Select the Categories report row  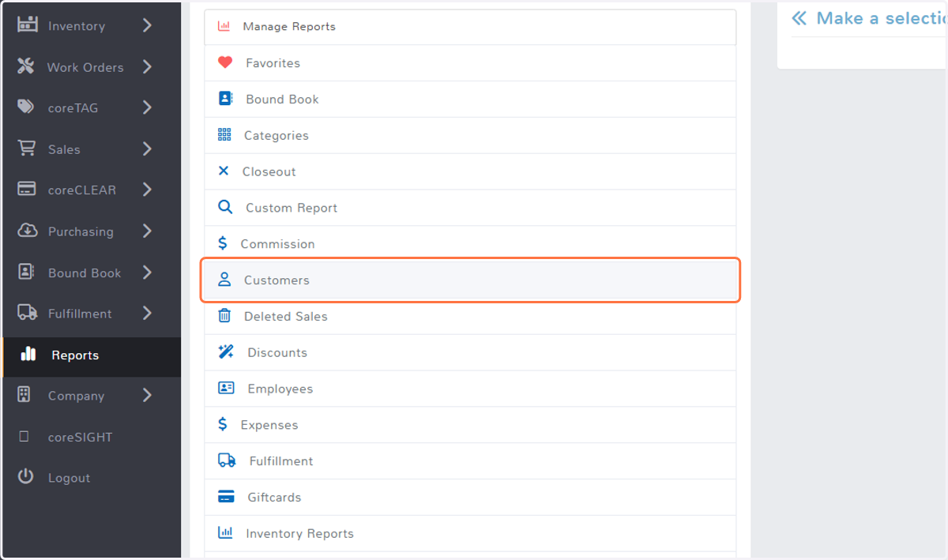[470, 135]
